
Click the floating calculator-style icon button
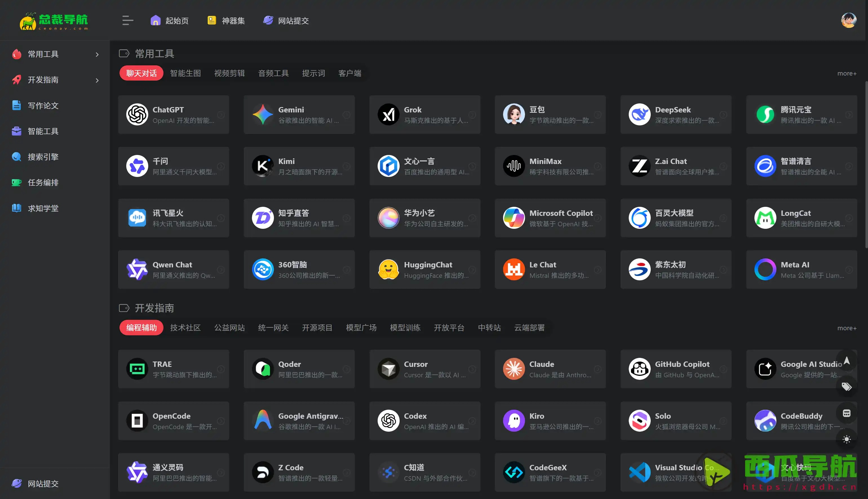[846, 413]
